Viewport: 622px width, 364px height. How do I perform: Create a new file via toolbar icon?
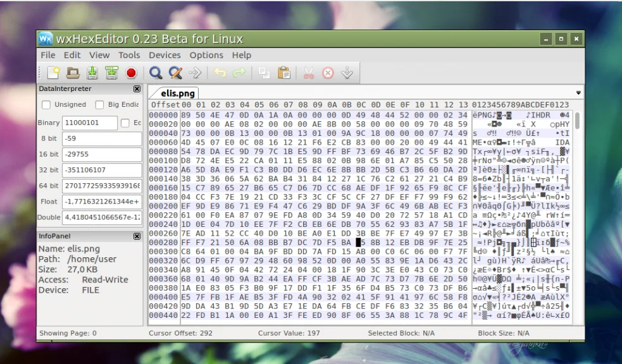(54, 73)
